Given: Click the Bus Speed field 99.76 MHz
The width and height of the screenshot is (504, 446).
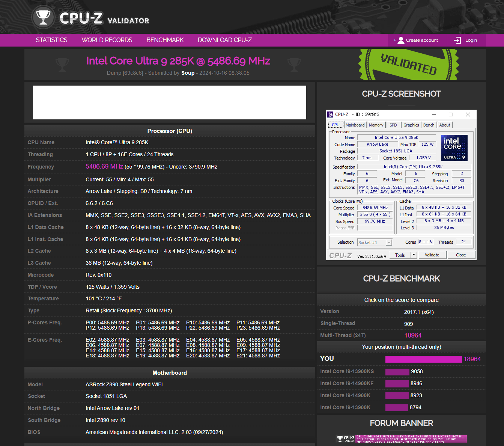Looking at the screenshot, I should coord(375,221).
